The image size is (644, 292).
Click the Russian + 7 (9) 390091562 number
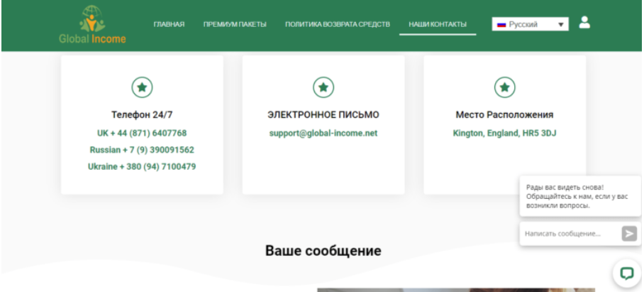142,150
